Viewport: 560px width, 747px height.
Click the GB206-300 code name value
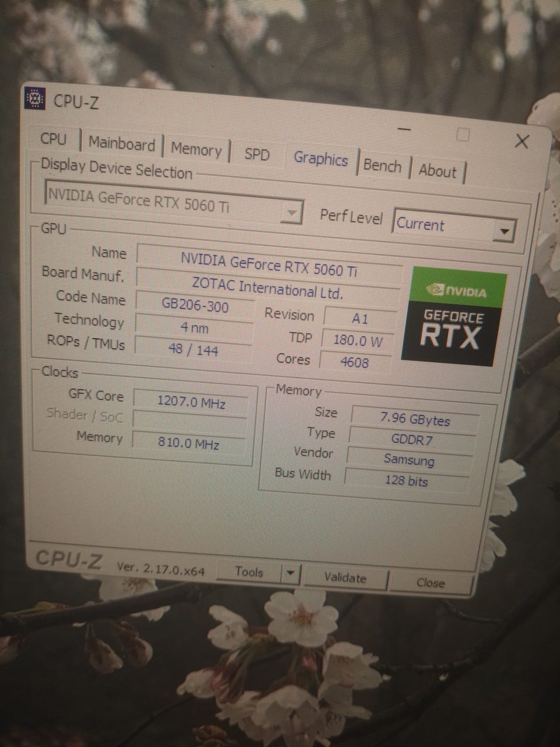(x=195, y=305)
